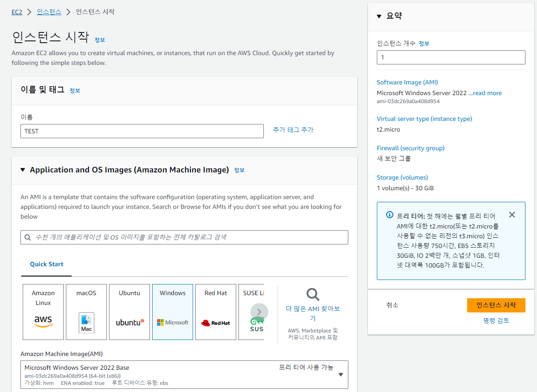537x392 pixels.
Task: Click the 1 volume(s) - 30 GiB text
Action: [405, 188]
